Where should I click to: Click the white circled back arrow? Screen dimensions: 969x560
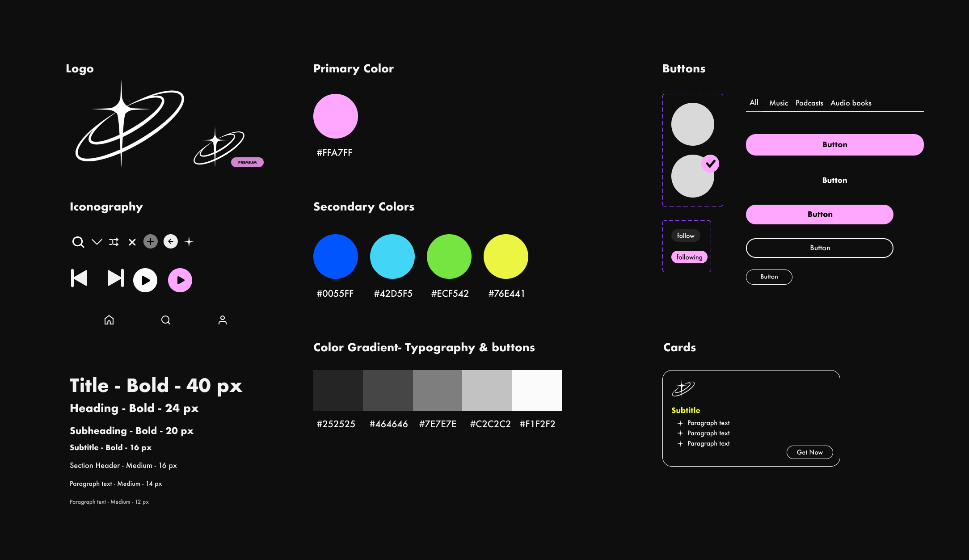[x=170, y=241]
